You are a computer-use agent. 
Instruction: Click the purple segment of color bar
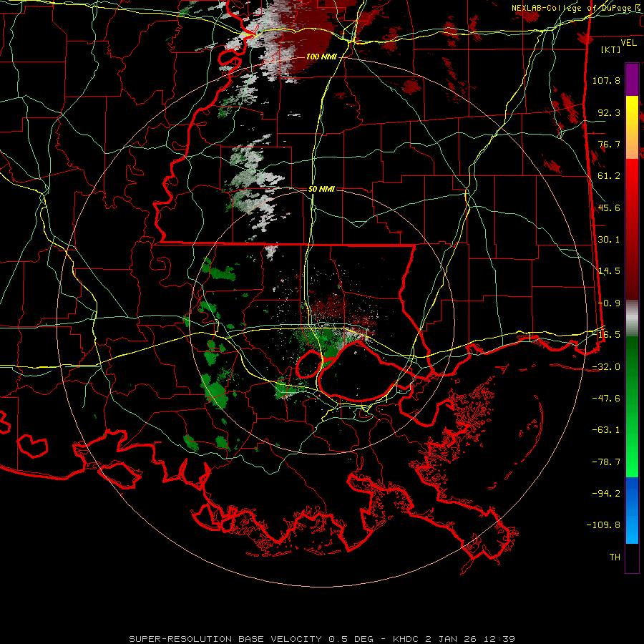tap(632, 79)
